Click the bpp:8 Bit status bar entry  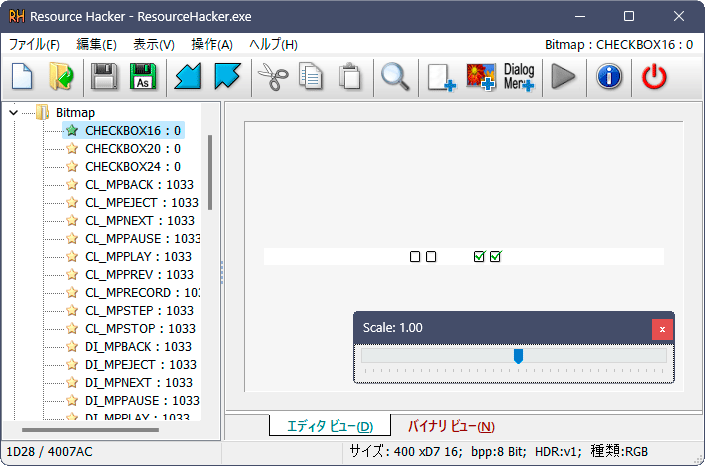point(498,451)
